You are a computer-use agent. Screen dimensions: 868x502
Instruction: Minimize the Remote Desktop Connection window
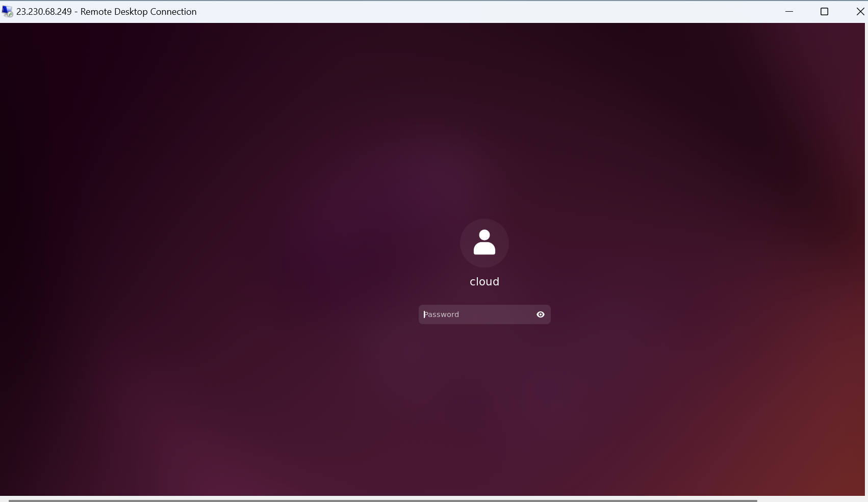coord(789,11)
